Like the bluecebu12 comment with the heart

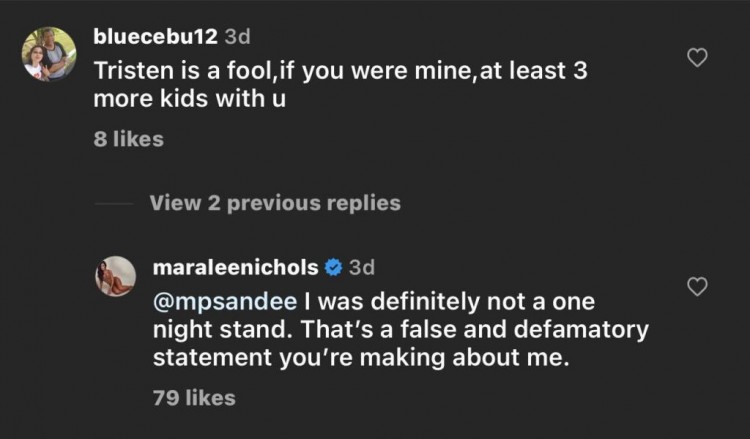(699, 59)
